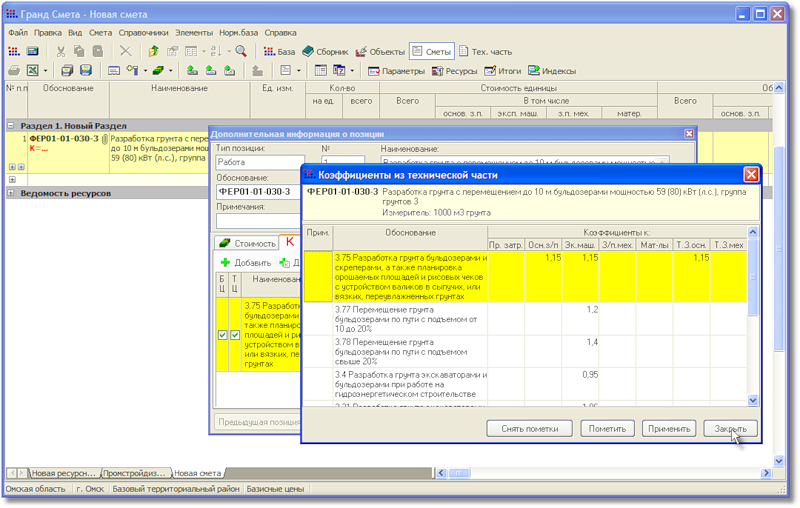The image size is (800, 508).
Task: Expand Ведомость ресурсов section
Action: 11,193
